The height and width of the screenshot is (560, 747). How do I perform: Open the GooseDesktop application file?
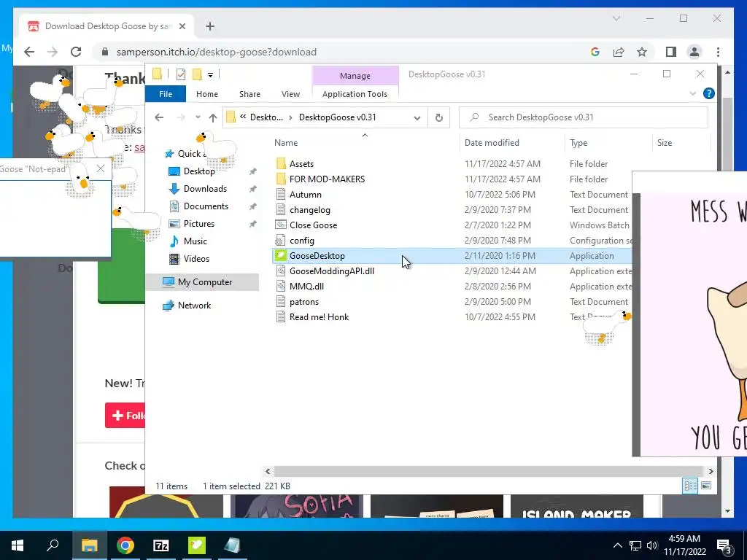[317, 256]
